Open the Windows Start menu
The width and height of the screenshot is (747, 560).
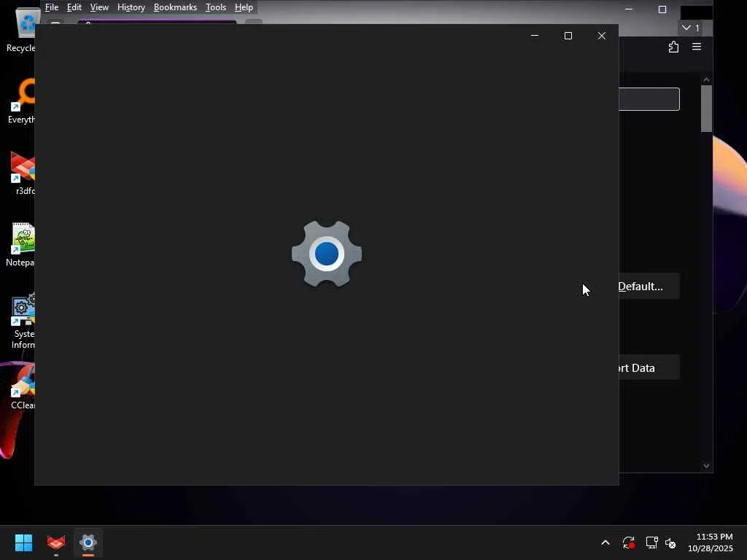click(x=23, y=542)
